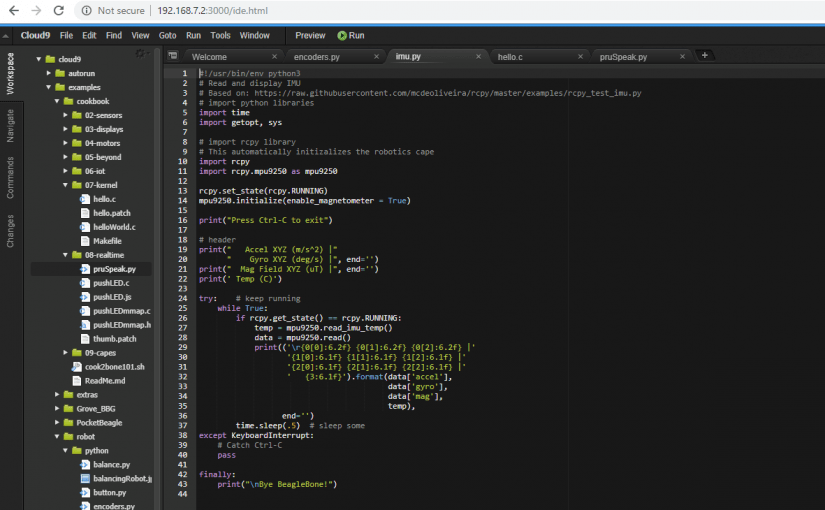The width and height of the screenshot is (825, 510).
Task: Expand the 02-sensors folder
Action: click(x=65, y=115)
